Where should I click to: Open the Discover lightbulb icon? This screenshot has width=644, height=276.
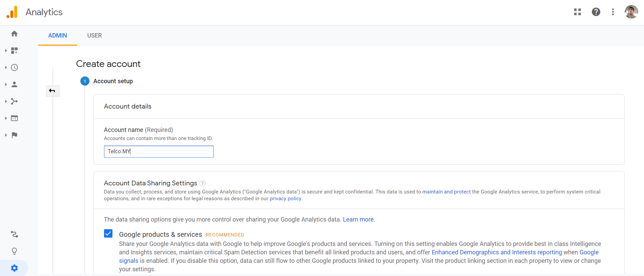[x=14, y=251]
